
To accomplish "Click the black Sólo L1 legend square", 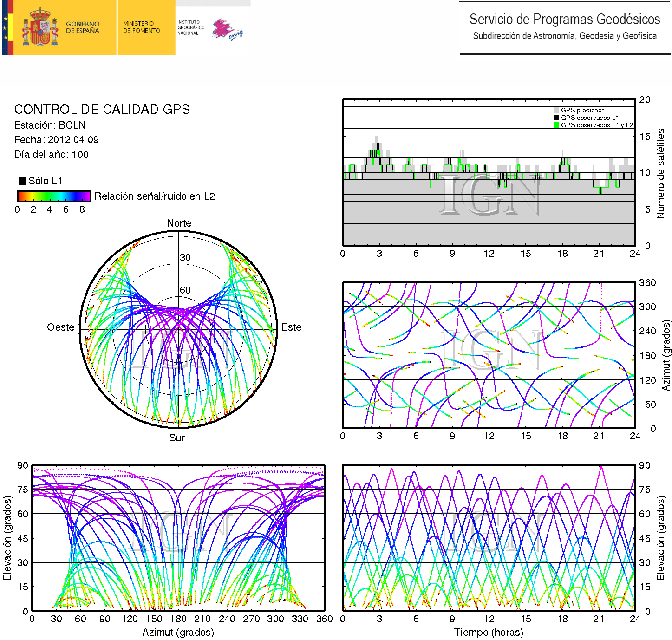I will 22,181.
